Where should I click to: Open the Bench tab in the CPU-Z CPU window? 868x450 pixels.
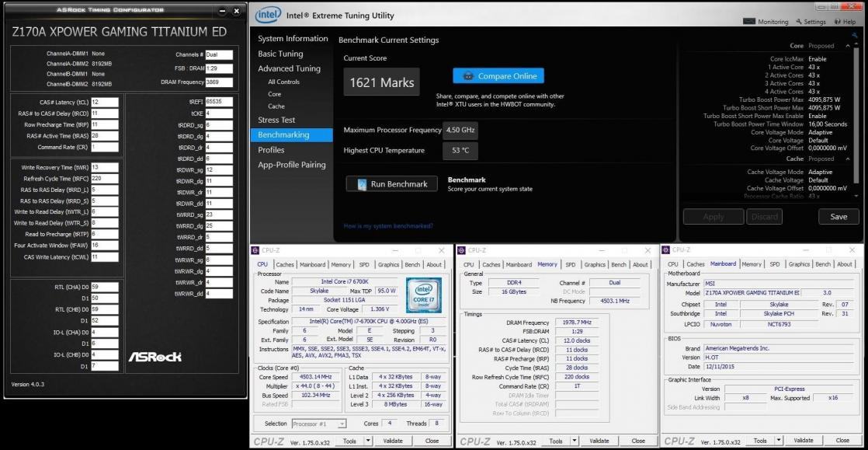click(413, 265)
